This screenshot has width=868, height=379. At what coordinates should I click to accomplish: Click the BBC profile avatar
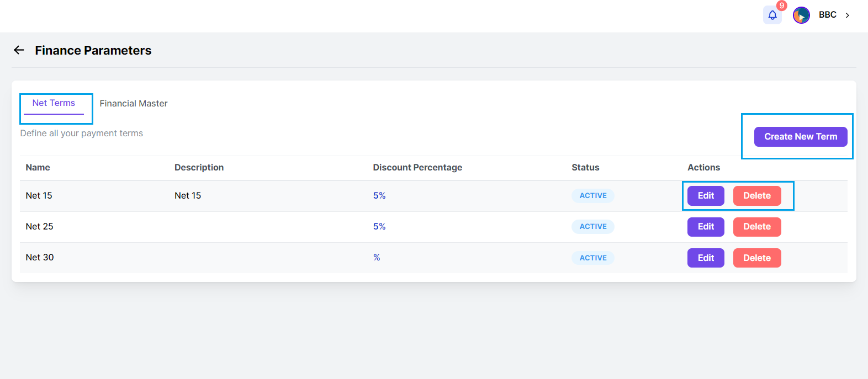(801, 15)
